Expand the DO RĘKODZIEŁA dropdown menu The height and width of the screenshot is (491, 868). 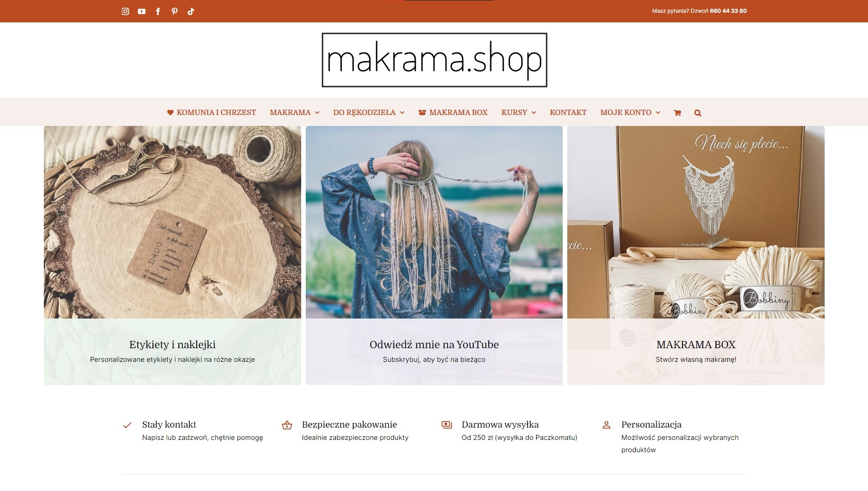click(x=369, y=112)
